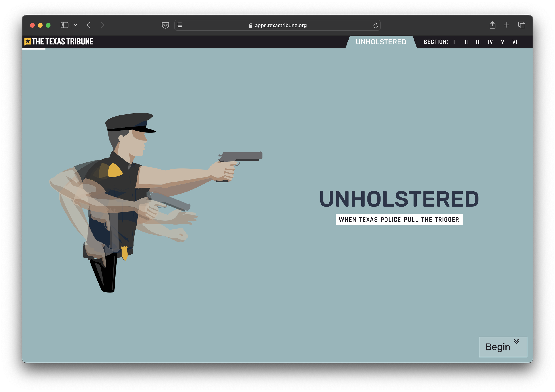
Task: Jump to section II
Action: click(x=466, y=42)
